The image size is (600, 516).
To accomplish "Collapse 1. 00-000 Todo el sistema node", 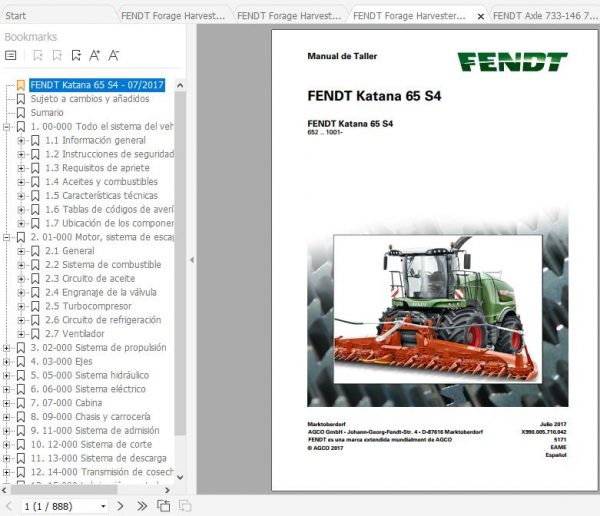I will click(7, 127).
